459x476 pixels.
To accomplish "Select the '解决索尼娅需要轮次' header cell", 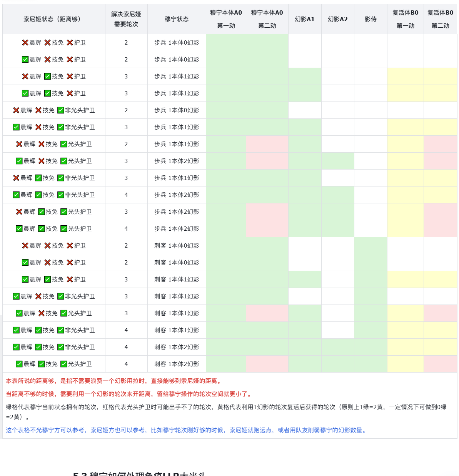I will coord(126,19).
